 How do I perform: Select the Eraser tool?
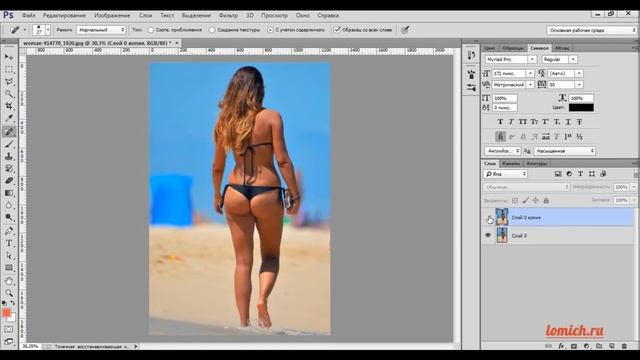[9, 181]
